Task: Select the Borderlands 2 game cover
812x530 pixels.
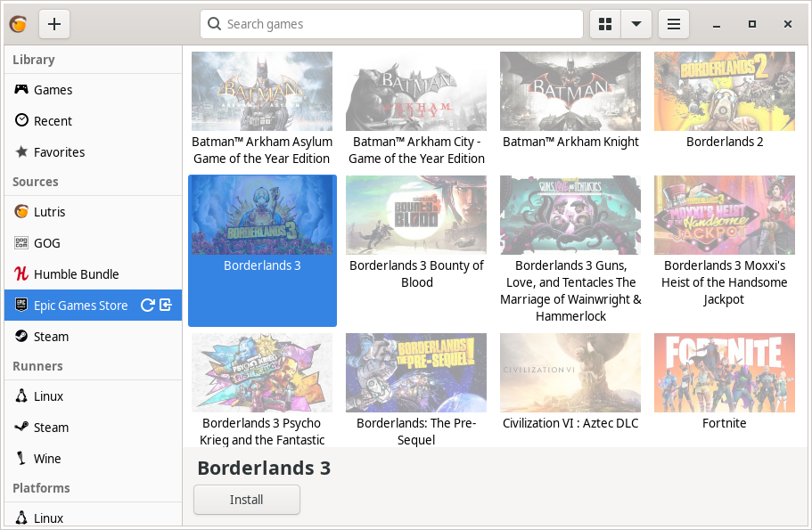Action: (x=724, y=91)
